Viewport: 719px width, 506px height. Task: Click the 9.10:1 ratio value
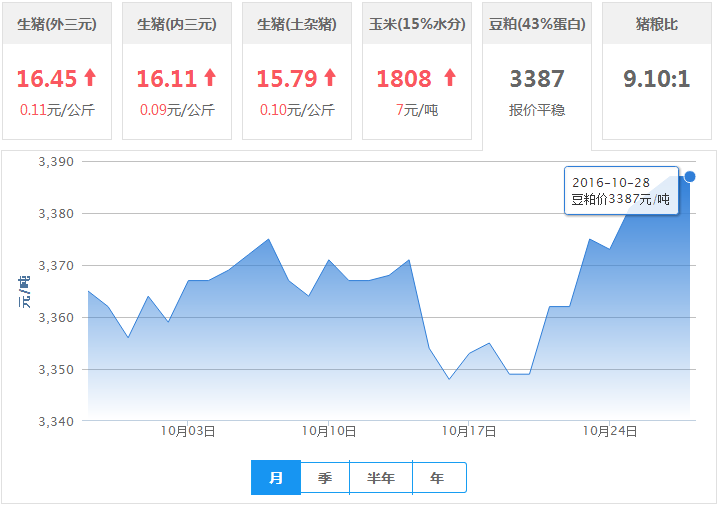coord(657,78)
